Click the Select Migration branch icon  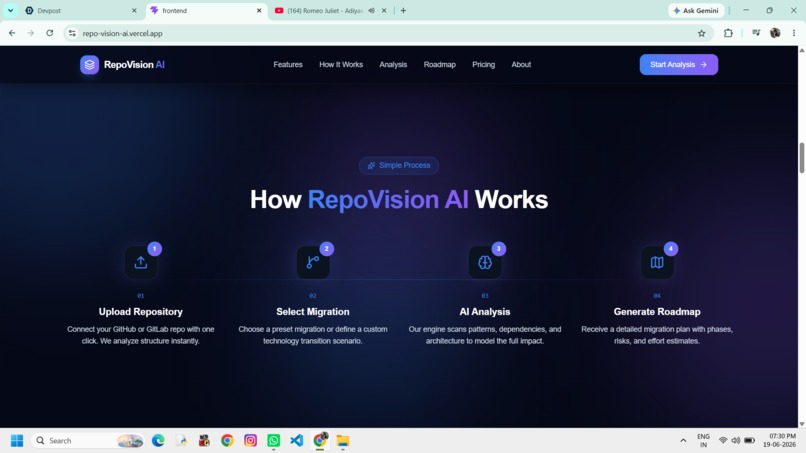pyautogui.click(x=313, y=262)
